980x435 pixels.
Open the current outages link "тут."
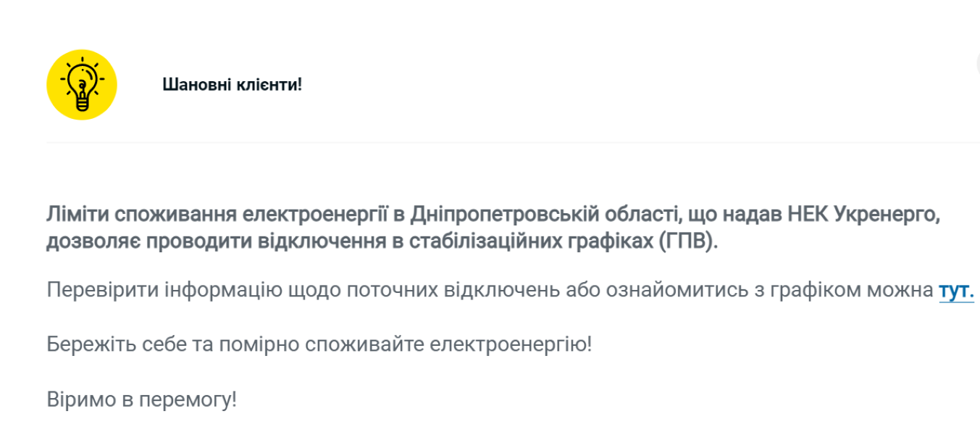coord(956,291)
